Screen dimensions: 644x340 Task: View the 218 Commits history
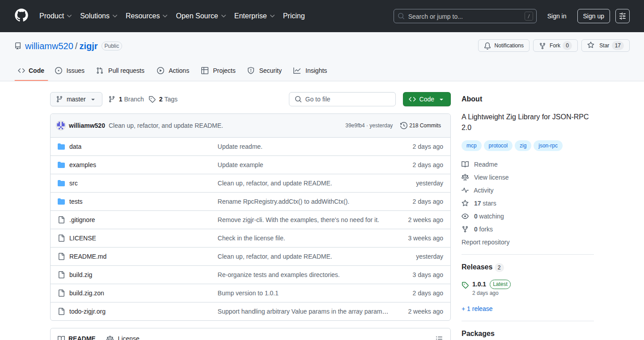click(x=421, y=126)
